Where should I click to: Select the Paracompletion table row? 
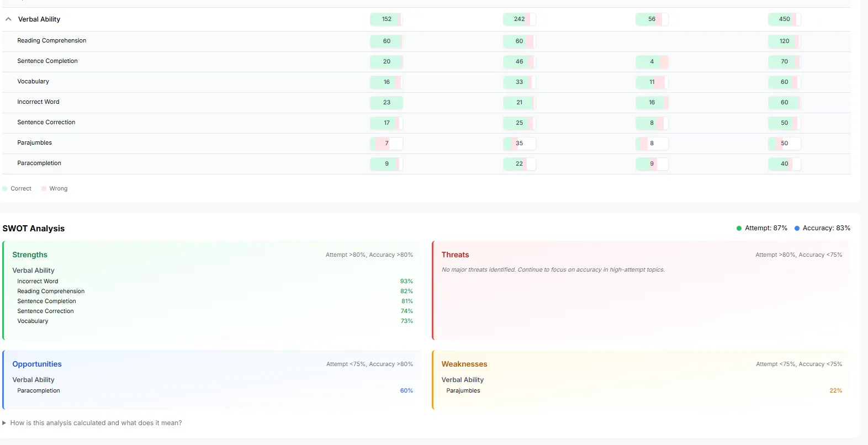426,164
